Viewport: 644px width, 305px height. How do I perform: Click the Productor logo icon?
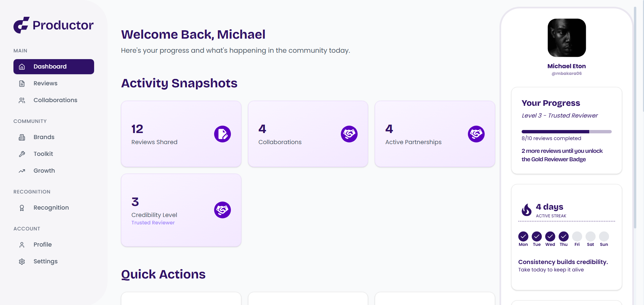[22, 25]
